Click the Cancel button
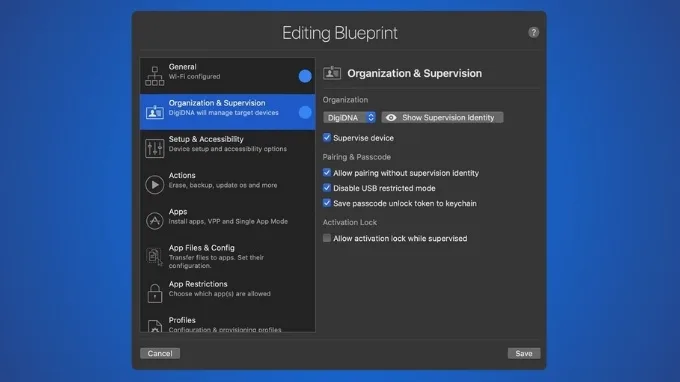 [160, 353]
